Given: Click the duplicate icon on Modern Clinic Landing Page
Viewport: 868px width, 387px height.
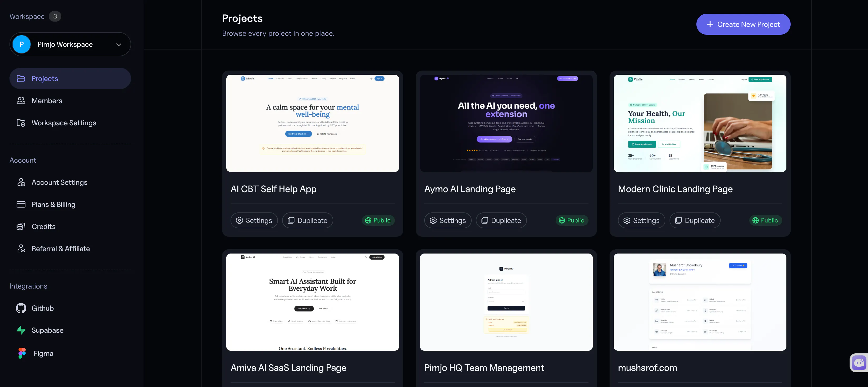Looking at the screenshot, I should tap(678, 220).
